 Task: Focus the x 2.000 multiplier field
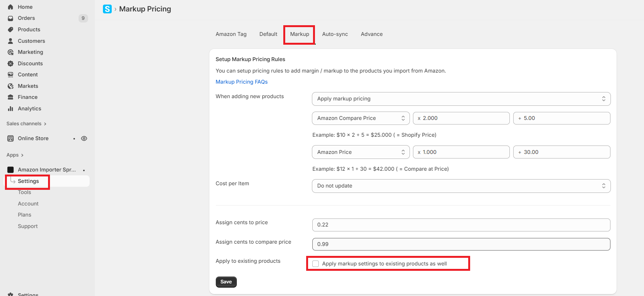(x=461, y=118)
